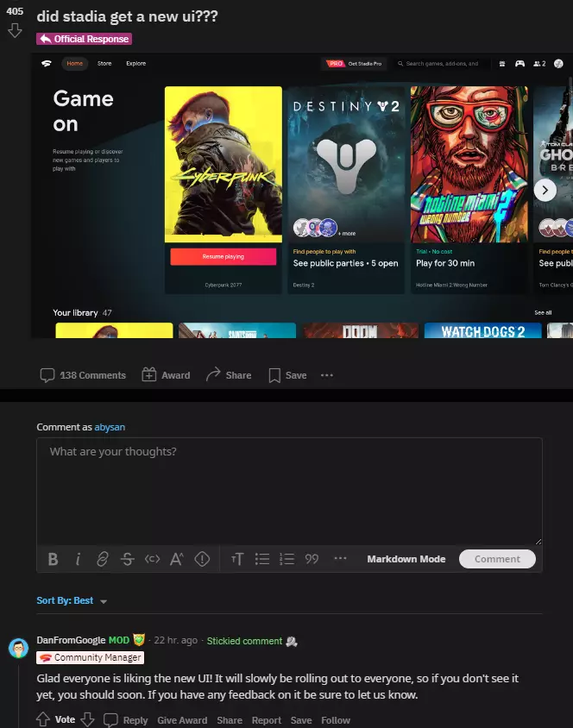This screenshot has width=573, height=728.
Task: Downvote the Stadia new UI post
Action: 15,31
